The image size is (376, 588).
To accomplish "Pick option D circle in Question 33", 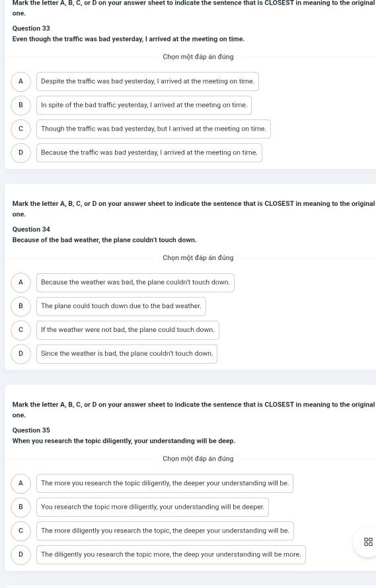I will point(20,152).
